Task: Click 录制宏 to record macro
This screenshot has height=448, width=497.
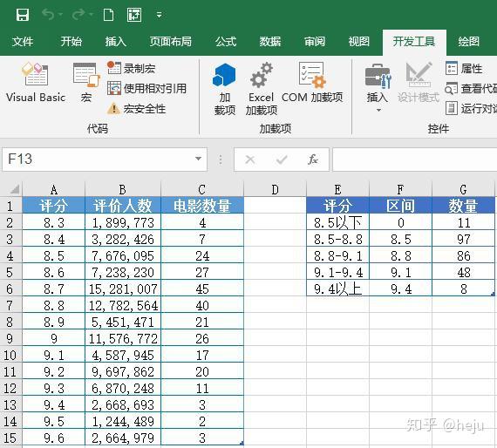Action: pos(131,68)
